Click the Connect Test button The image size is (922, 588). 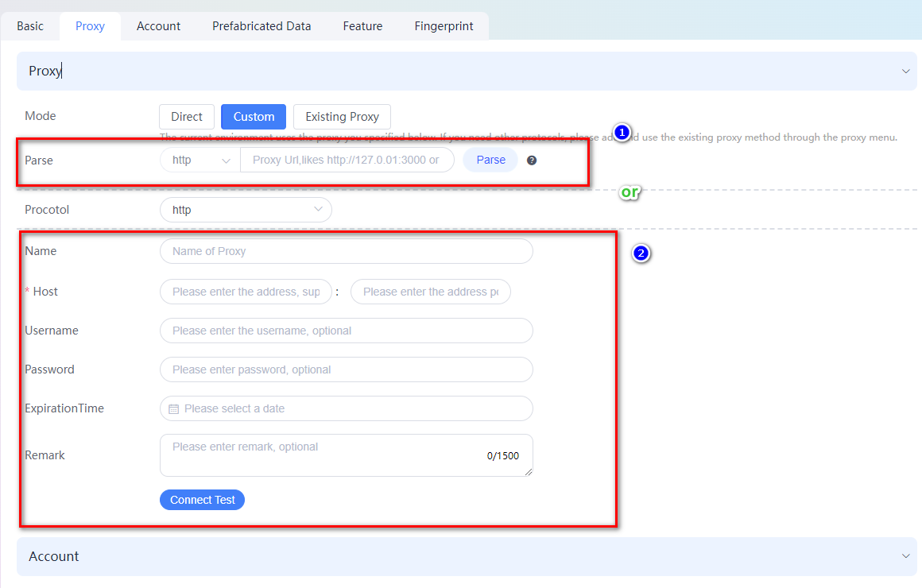pos(202,500)
